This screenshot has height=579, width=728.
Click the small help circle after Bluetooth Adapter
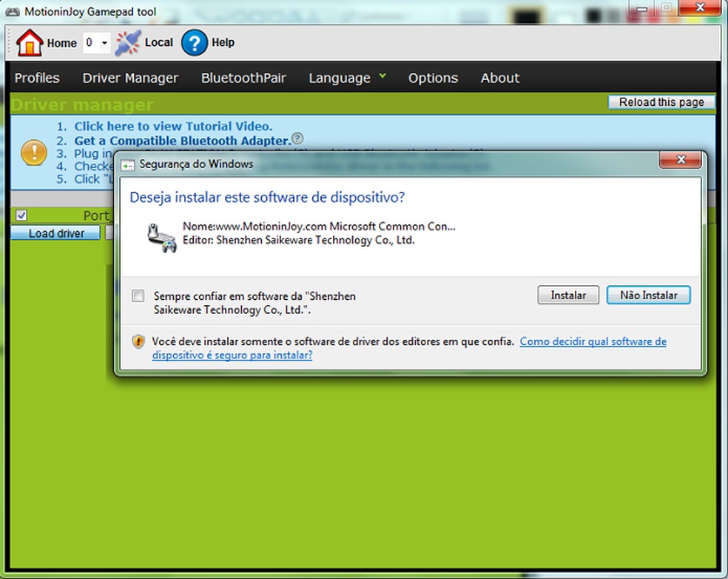297,138
